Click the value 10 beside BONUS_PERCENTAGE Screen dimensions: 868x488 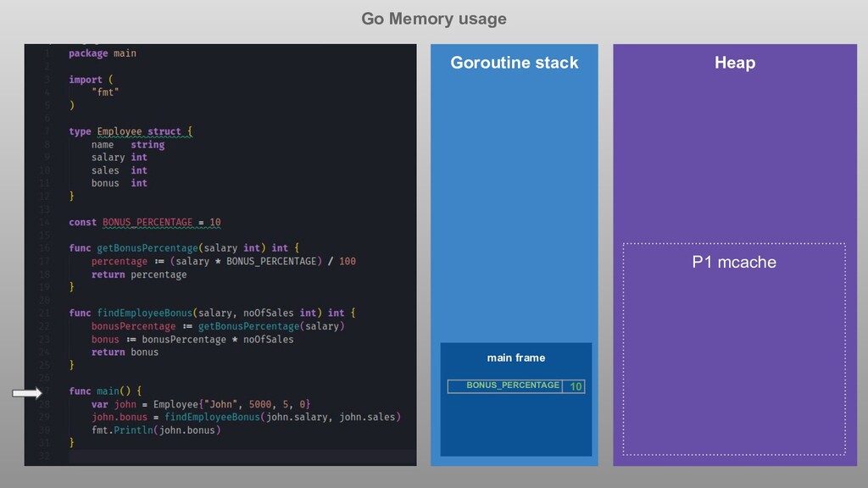pos(575,385)
